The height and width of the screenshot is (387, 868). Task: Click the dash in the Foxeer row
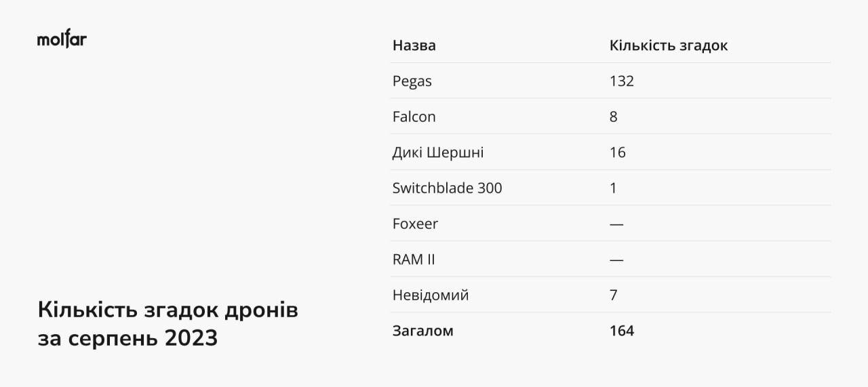tap(616, 224)
